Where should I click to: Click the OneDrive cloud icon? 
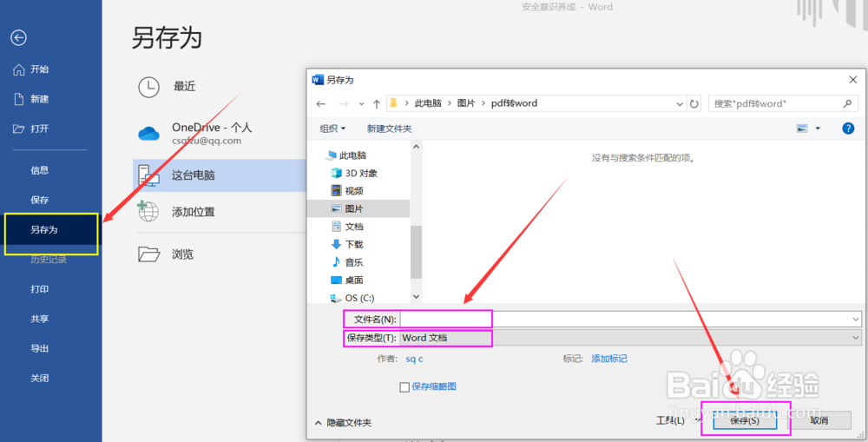pos(148,134)
